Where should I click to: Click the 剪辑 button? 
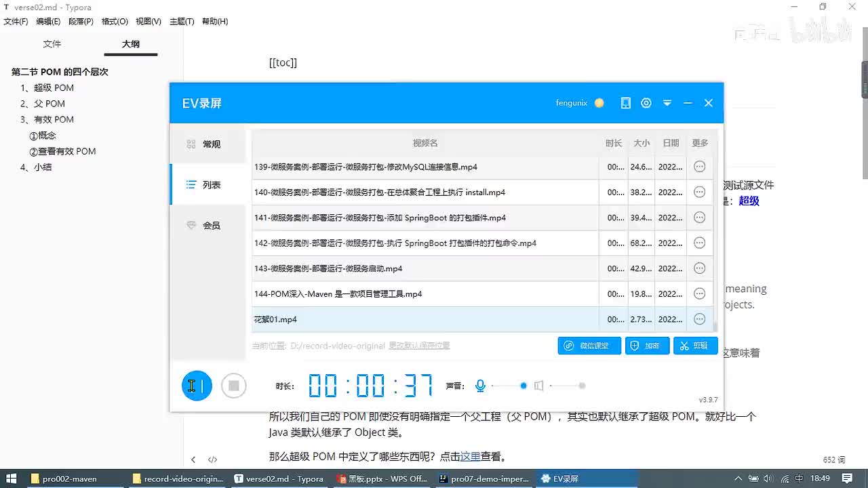pos(696,346)
